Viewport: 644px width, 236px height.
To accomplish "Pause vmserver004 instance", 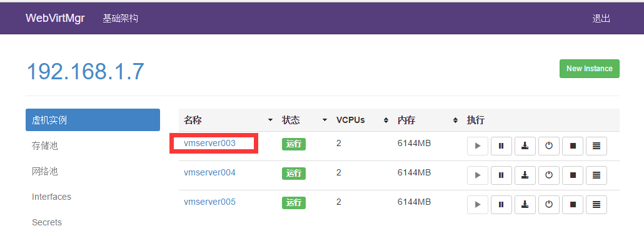I will (x=501, y=175).
